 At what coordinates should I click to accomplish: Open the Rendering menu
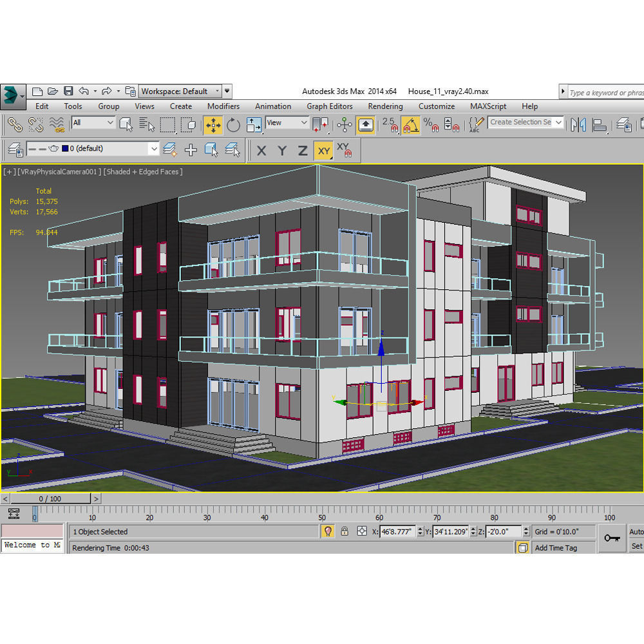(x=385, y=106)
